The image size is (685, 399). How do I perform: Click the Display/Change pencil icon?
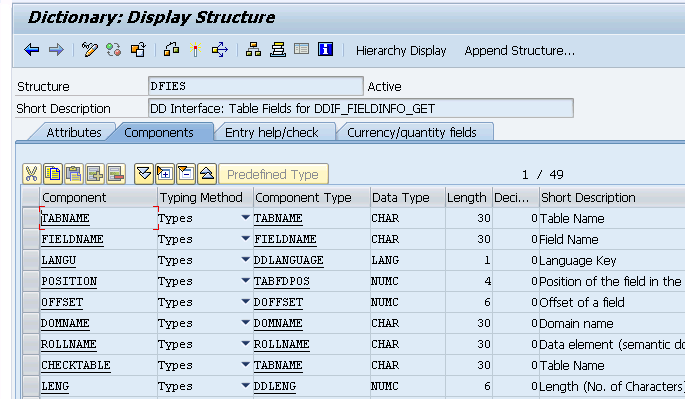pos(90,50)
